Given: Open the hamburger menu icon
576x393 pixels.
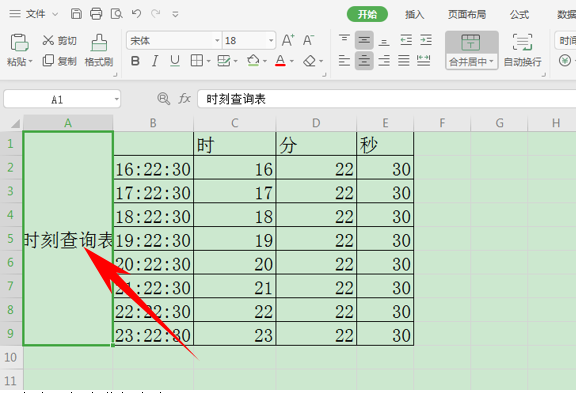Looking at the screenshot, I should (15, 14).
